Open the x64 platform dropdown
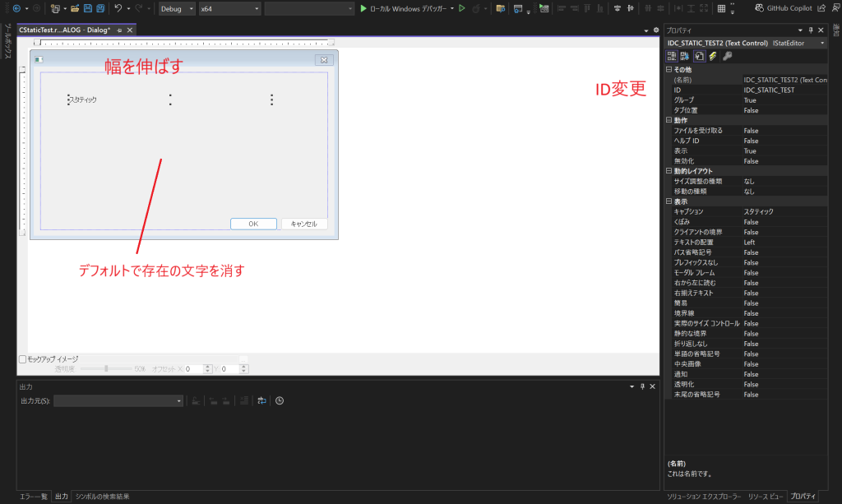 pyautogui.click(x=229, y=8)
